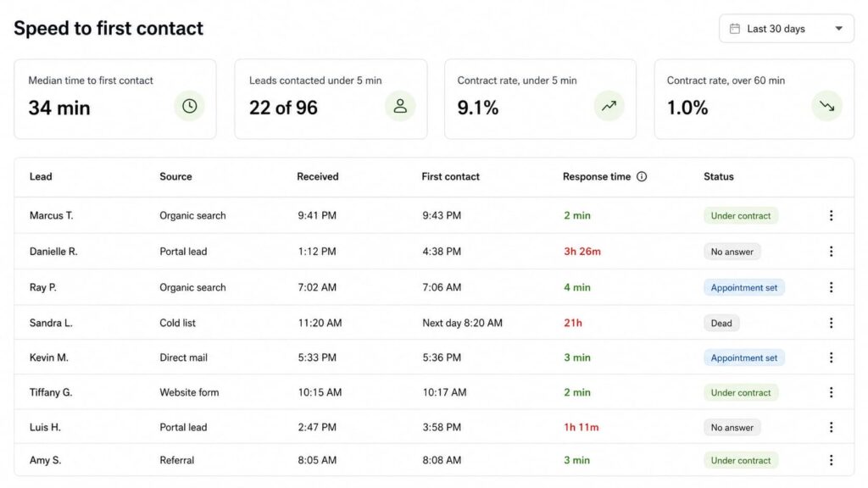Viewport: 868px width, 488px height.
Task: Click Portal lead source for Luis H.
Action: point(183,427)
